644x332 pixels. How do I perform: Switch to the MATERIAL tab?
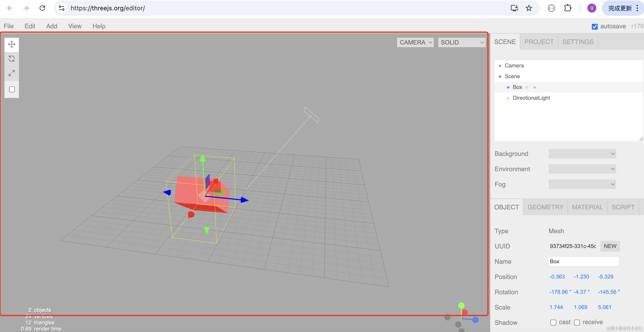click(x=588, y=207)
